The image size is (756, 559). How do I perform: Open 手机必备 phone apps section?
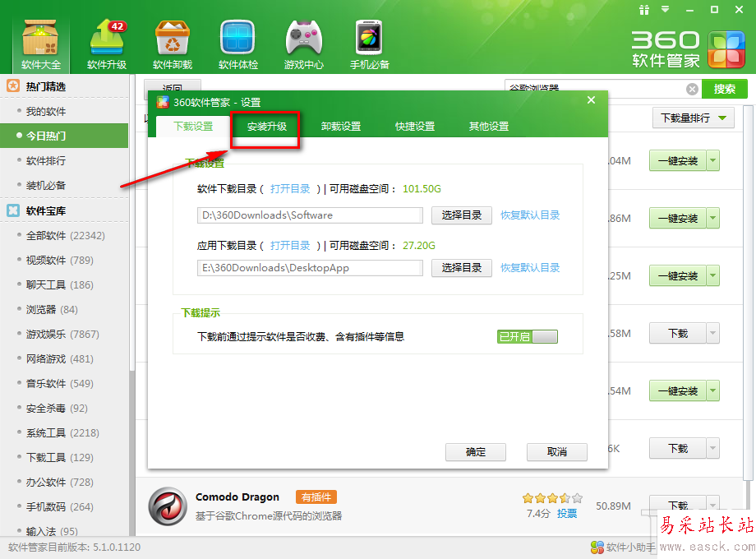pos(367,41)
